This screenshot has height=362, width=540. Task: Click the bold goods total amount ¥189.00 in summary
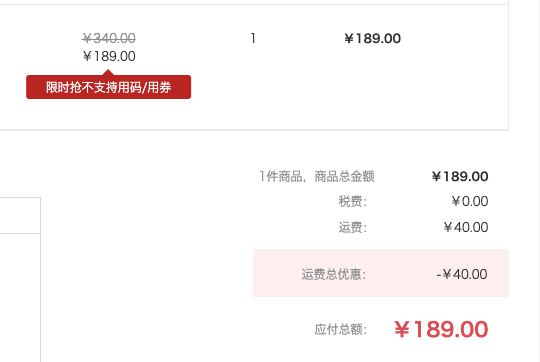(x=460, y=177)
